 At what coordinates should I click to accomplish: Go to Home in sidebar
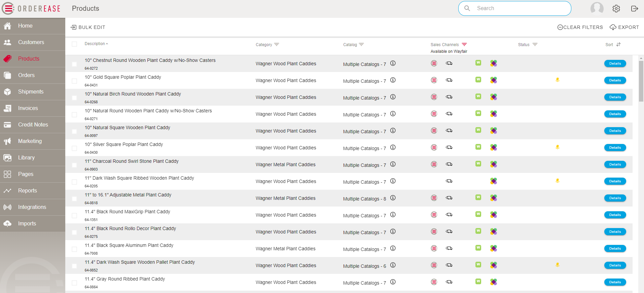coord(33,26)
